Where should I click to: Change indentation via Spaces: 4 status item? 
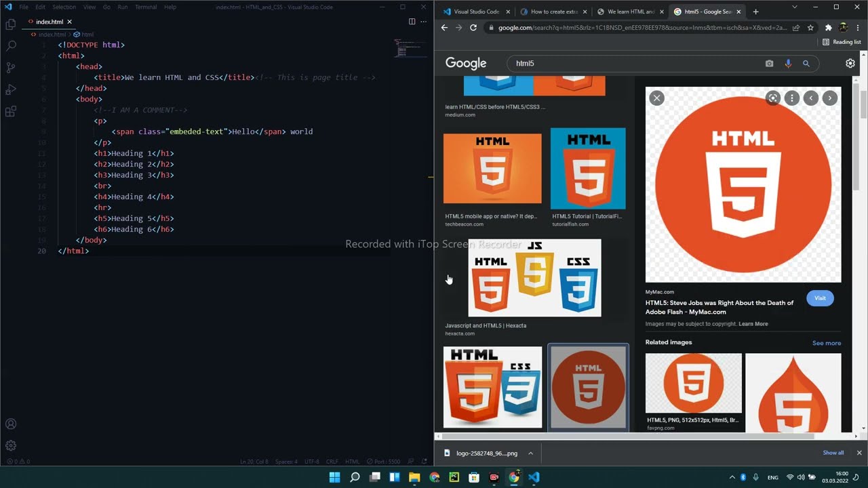pyautogui.click(x=286, y=462)
